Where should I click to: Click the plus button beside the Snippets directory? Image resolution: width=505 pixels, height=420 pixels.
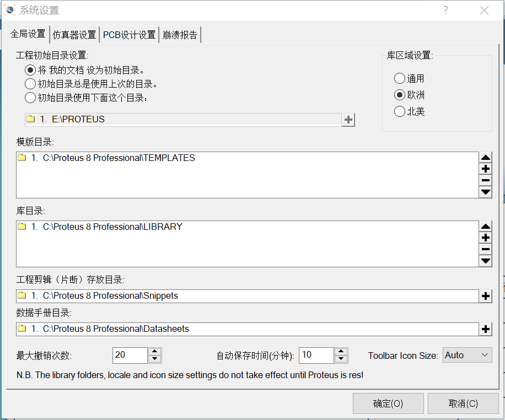(x=485, y=296)
